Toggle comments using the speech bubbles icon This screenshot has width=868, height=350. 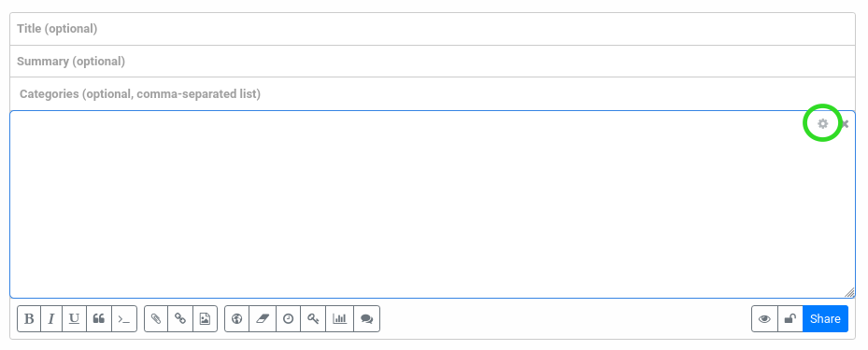[x=366, y=318]
